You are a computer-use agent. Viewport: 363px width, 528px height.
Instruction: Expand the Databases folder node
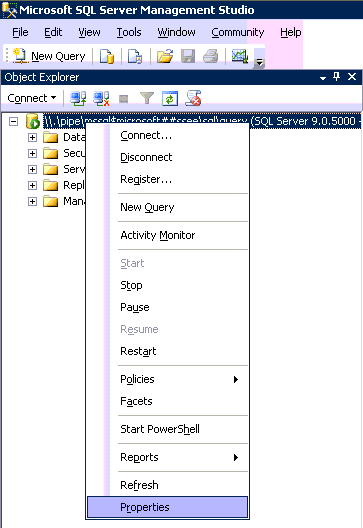click(32, 137)
